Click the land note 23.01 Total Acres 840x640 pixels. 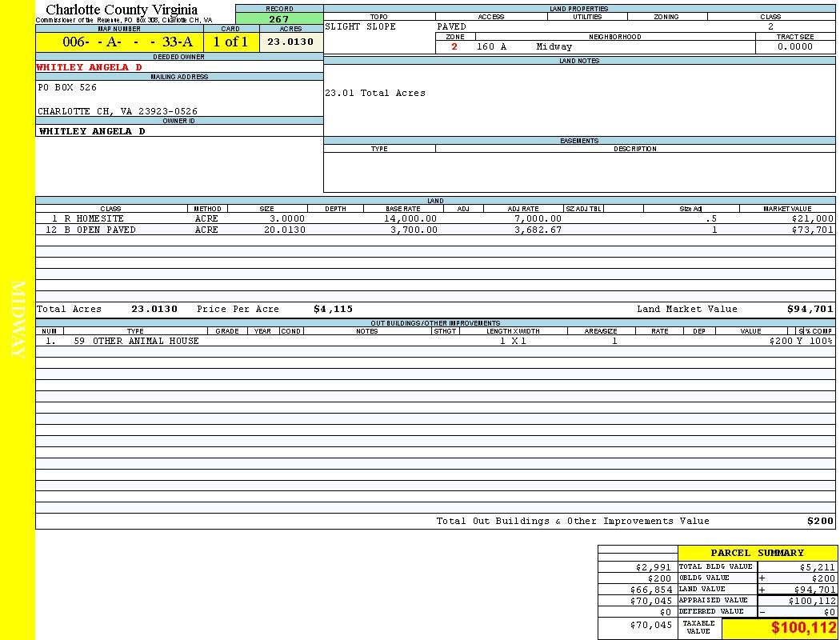(375, 93)
